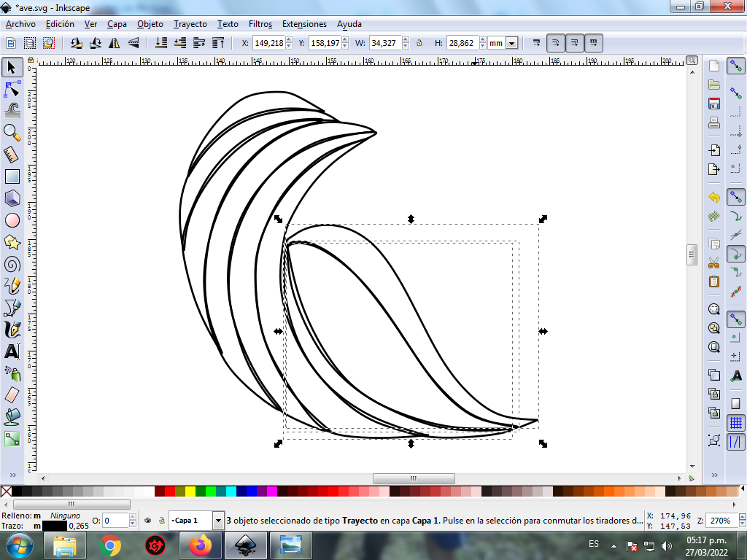
Task: Toggle the grid snapping button
Action: tap(736, 422)
